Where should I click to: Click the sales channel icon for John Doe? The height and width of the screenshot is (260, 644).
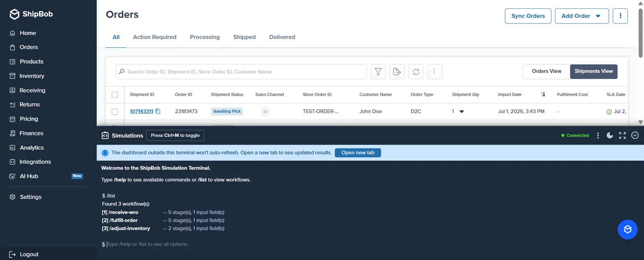click(265, 111)
